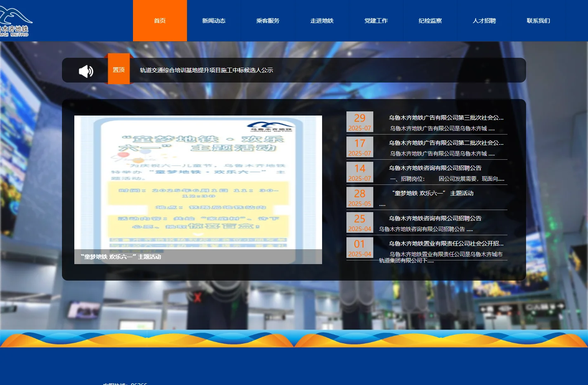Open the 广告有限公司第三批次社会公 news item

pyautogui.click(x=446, y=118)
